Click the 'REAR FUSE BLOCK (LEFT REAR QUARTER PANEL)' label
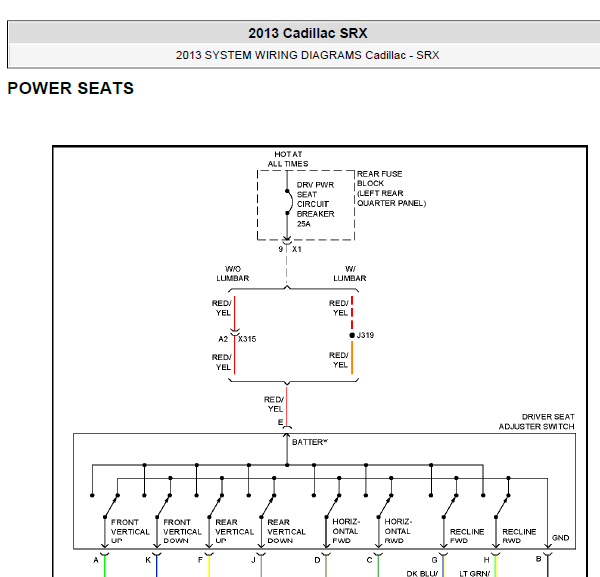The height and width of the screenshot is (577, 600). [x=391, y=188]
